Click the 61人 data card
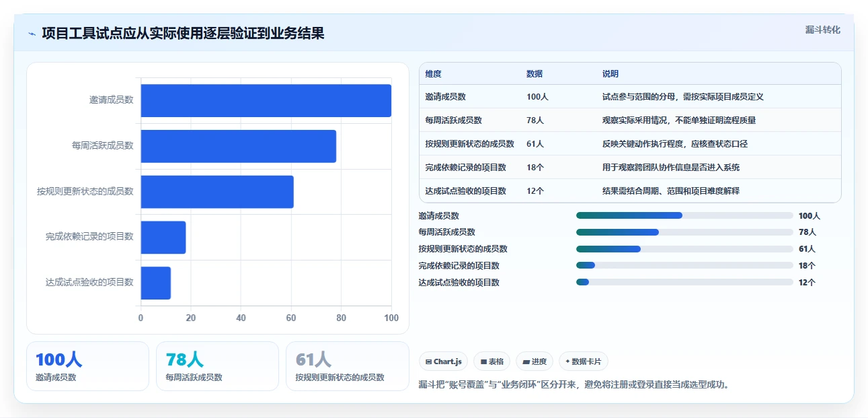868x418 pixels. 347,366
